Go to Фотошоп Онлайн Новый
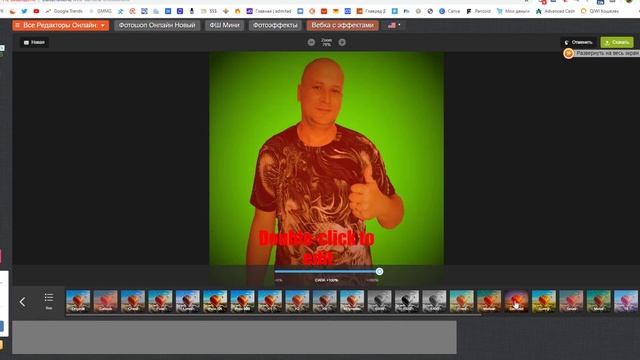The width and height of the screenshot is (640, 360). point(157,25)
